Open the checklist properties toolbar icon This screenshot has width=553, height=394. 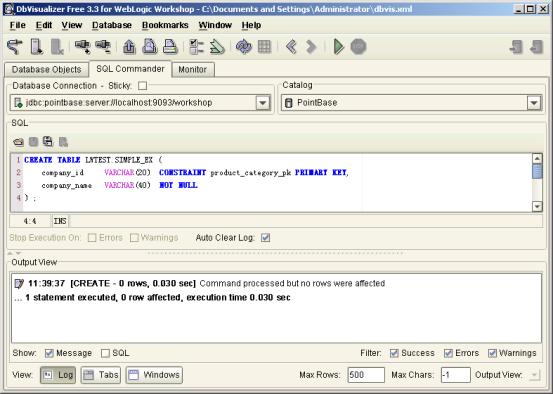pyautogui.click(x=196, y=46)
